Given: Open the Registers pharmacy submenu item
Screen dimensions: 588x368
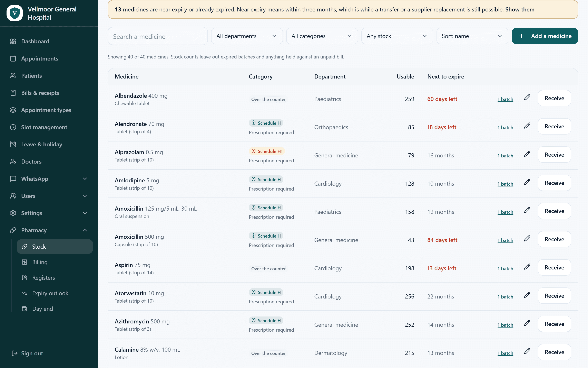Looking at the screenshot, I should [x=55, y=278].
